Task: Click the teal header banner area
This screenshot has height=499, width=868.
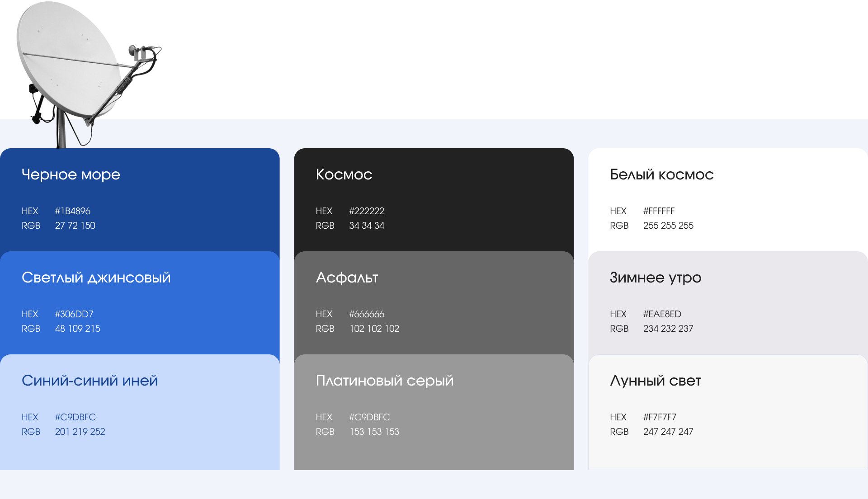Action: tap(515, 59)
